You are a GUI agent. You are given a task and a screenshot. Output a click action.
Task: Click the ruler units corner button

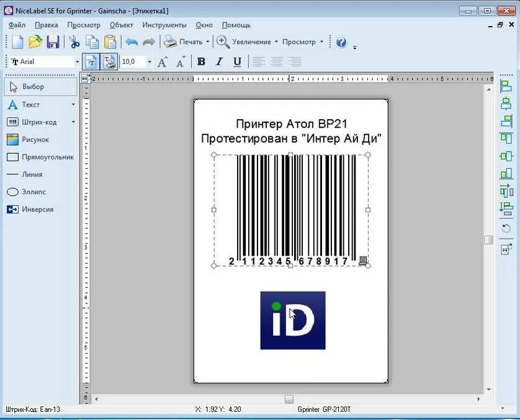coord(86,78)
